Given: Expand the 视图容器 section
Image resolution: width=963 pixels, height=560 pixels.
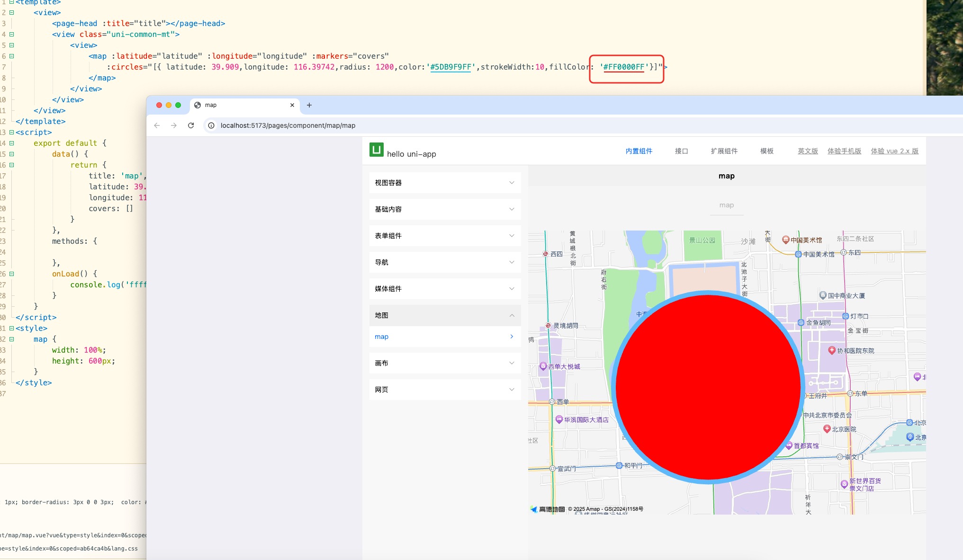Looking at the screenshot, I should click(445, 183).
